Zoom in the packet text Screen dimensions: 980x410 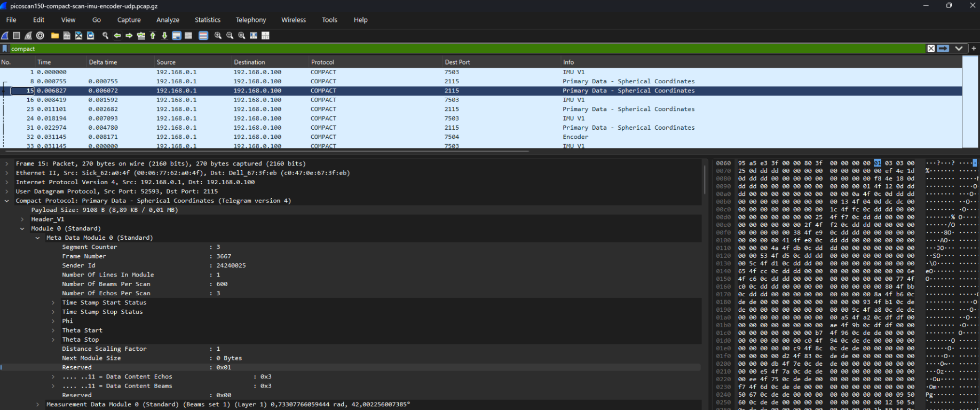218,36
